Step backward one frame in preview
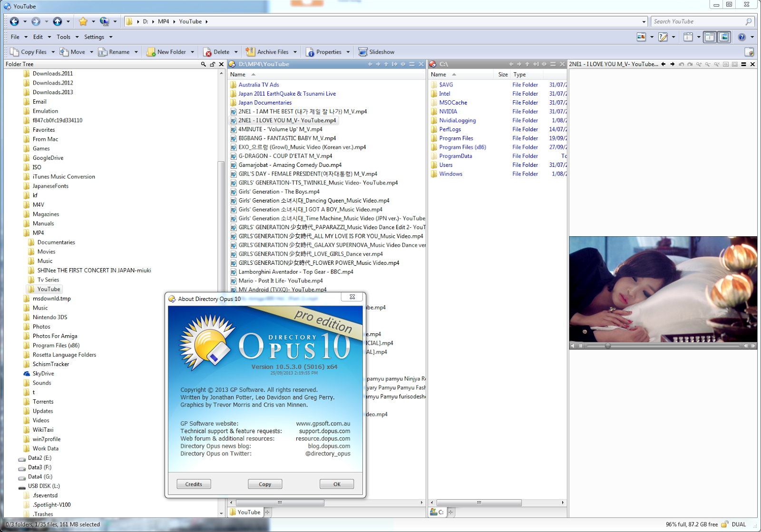This screenshot has height=532, width=761. coord(746,346)
